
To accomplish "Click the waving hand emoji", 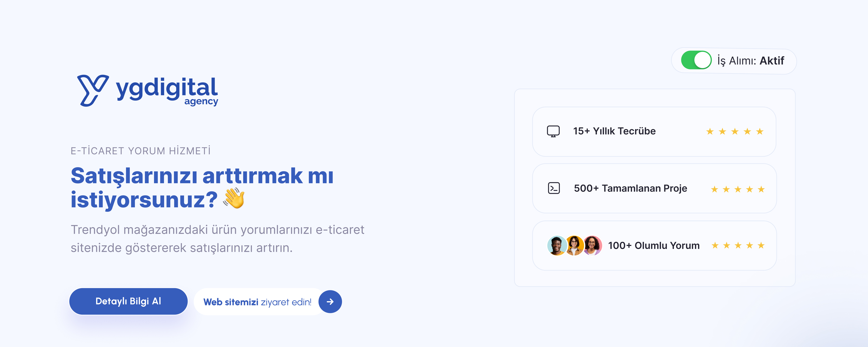I will pyautogui.click(x=234, y=198).
